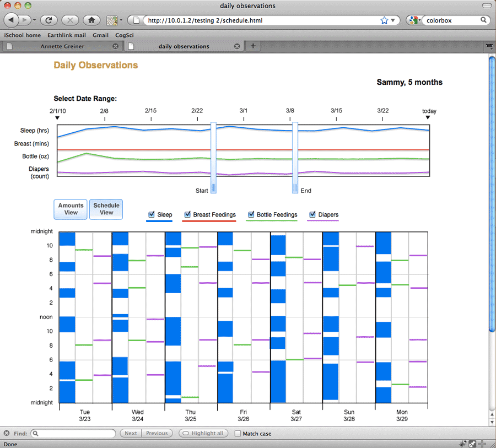Disable the Diapers checkbox
Screen dimensions: 496x448
(x=312, y=214)
